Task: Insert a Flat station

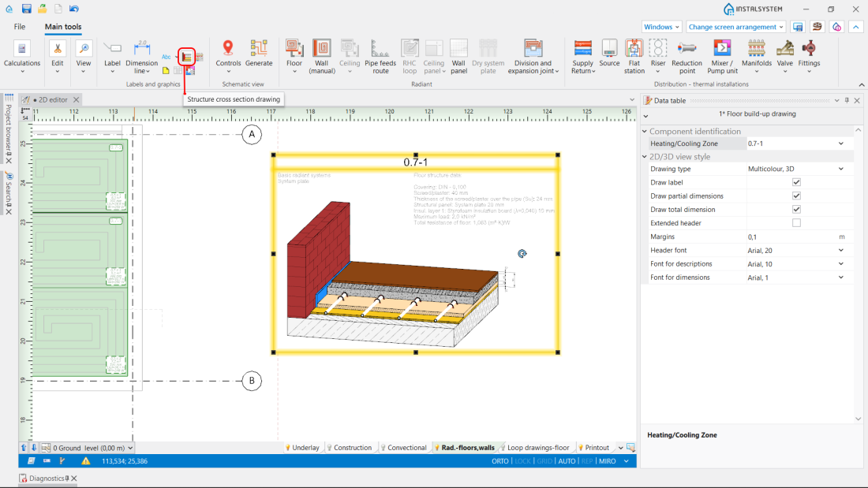Action: point(634,57)
